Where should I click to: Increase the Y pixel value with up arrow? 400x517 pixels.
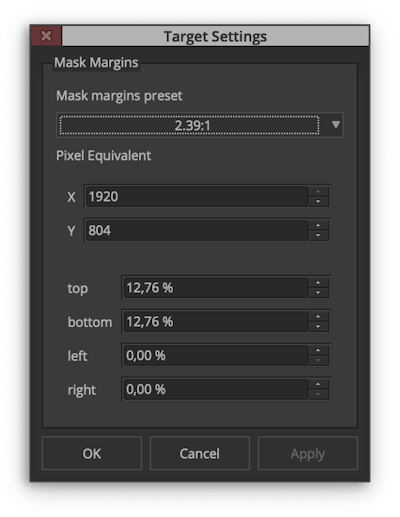pos(318,225)
